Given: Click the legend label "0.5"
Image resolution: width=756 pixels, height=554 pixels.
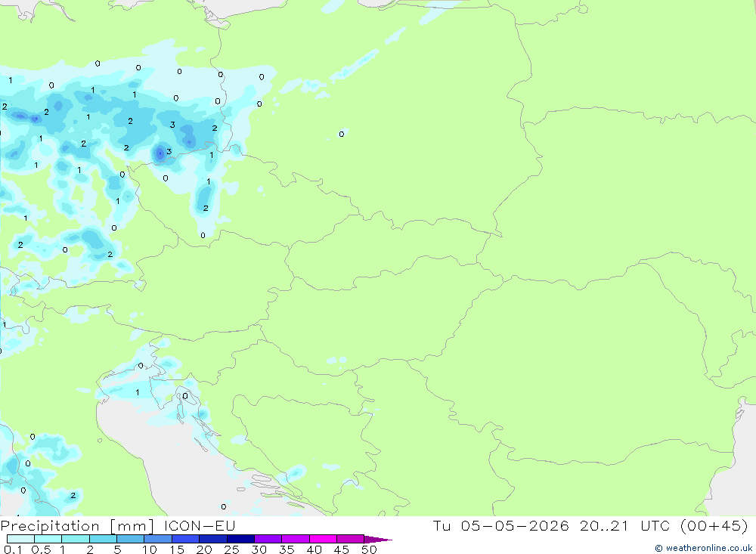Looking at the screenshot, I should coord(41,549).
